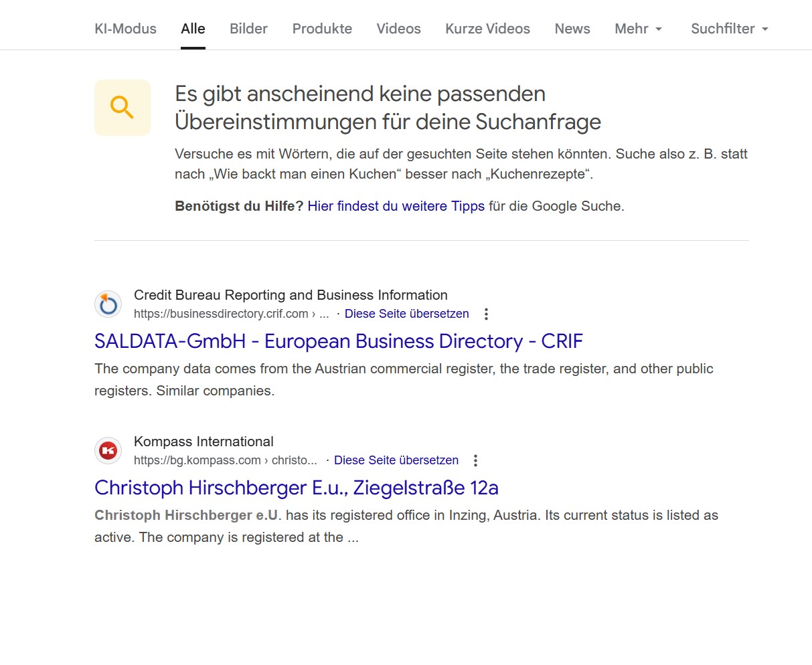Click the yellow magnifying glass icon

(123, 108)
